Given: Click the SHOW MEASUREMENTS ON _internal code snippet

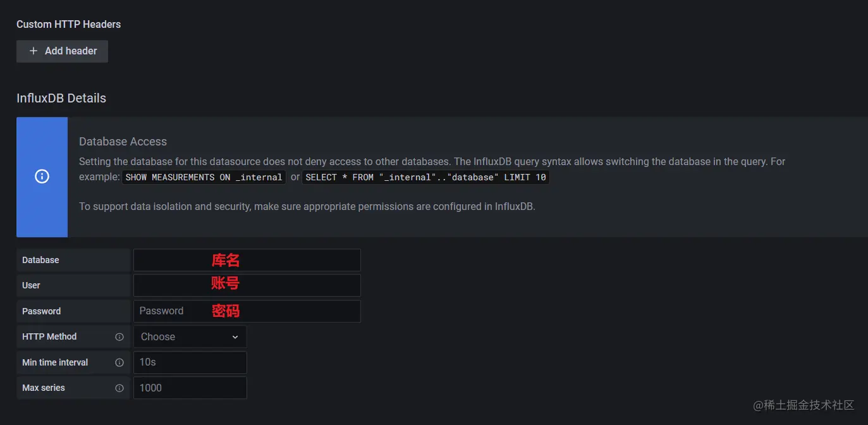Looking at the screenshot, I should point(204,177).
